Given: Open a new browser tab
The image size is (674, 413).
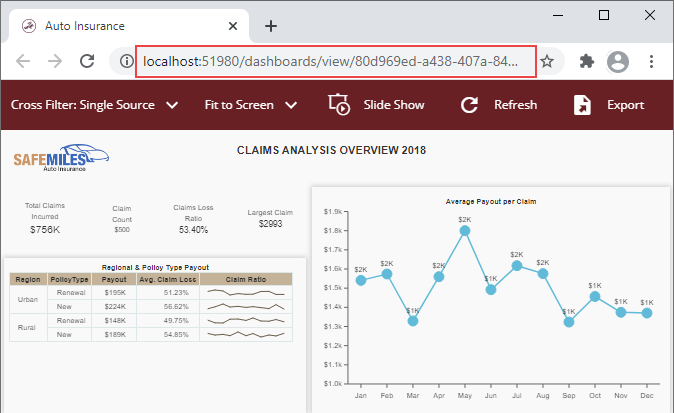Looking at the screenshot, I should 270,26.
